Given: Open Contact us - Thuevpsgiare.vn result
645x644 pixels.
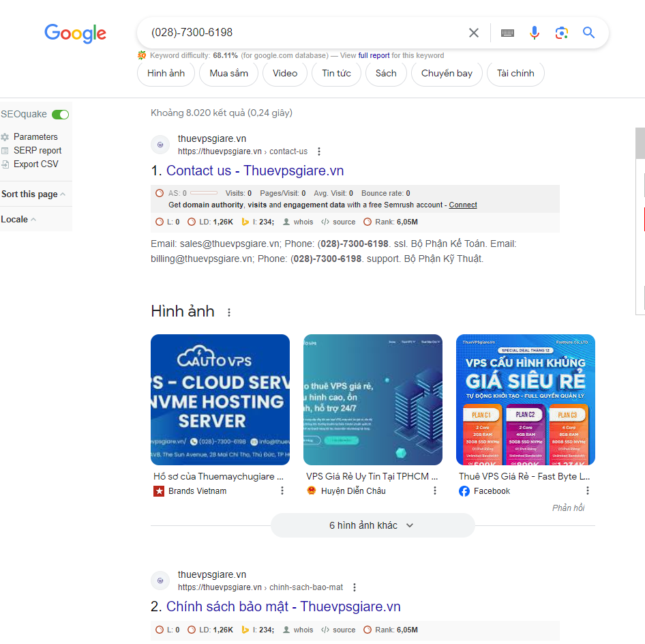Looking at the screenshot, I should point(254,171).
